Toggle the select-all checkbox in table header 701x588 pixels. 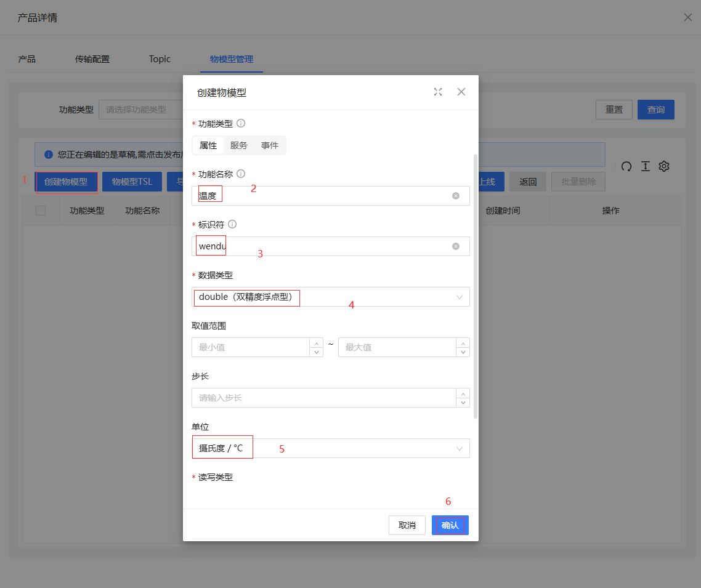pyautogui.click(x=41, y=211)
